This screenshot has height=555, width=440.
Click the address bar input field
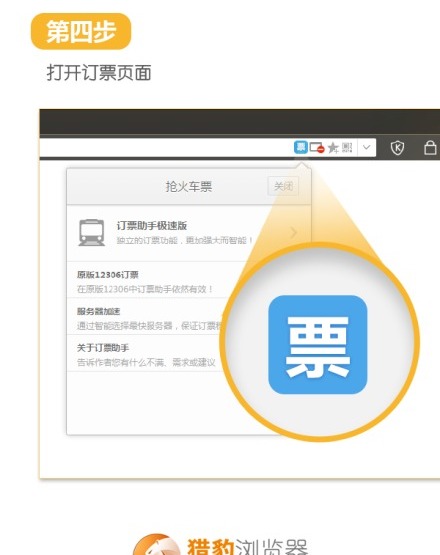click(166, 147)
